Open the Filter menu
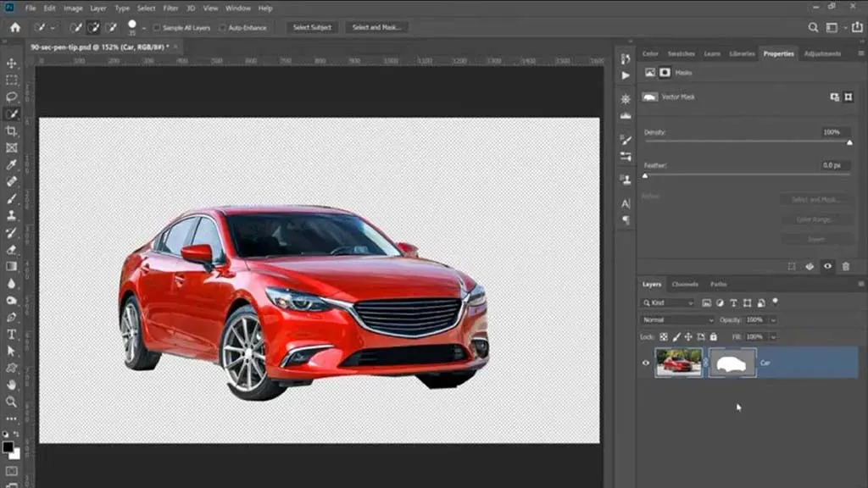The image size is (868, 488). (x=170, y=8)
